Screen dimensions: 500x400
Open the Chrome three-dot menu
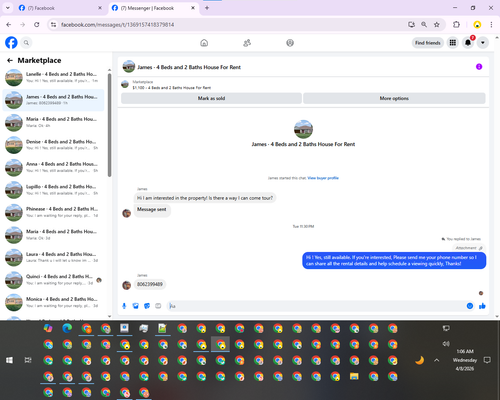tap(491, 25)
